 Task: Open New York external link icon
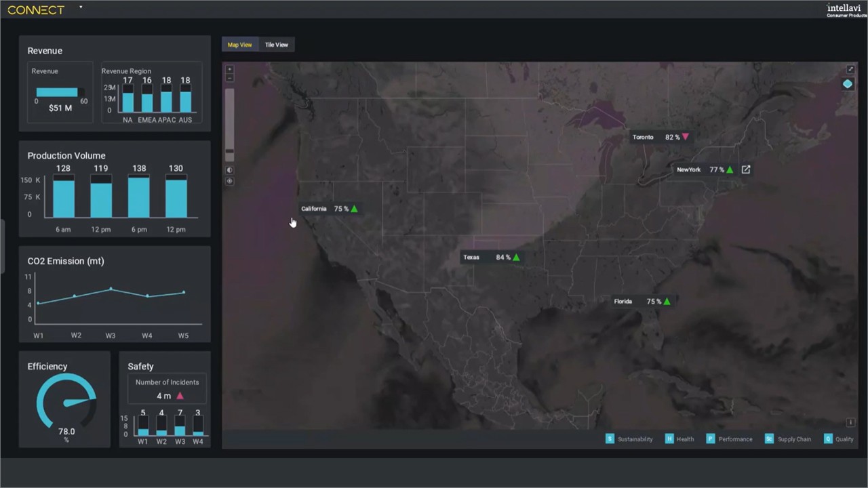pos(746,169)
